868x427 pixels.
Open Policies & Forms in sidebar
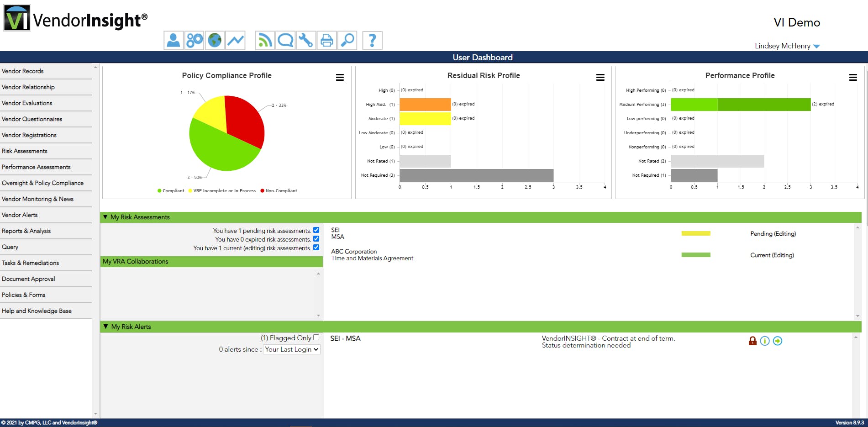46,295
